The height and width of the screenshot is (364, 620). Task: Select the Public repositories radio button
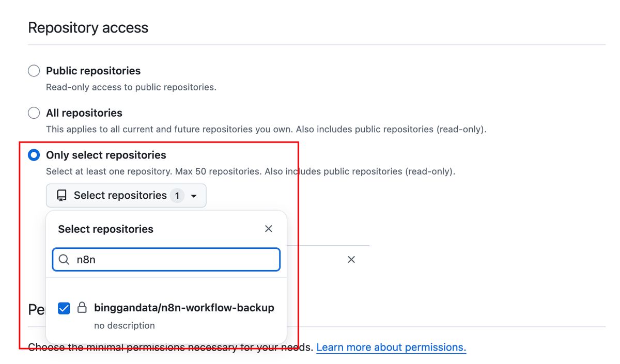[34, 71]
